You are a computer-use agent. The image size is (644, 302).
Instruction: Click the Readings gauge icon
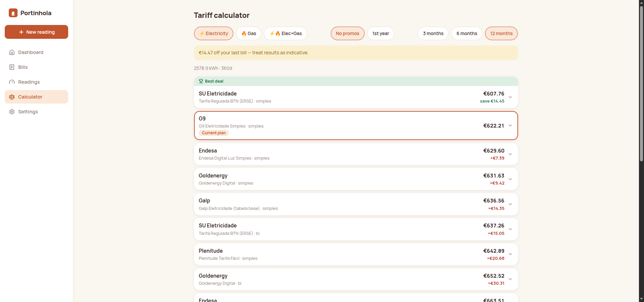(12, 82)
